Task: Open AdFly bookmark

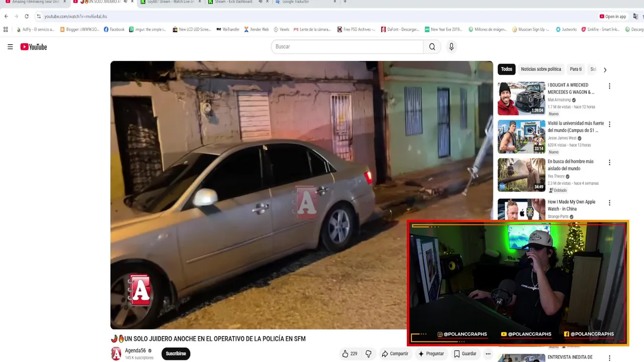Action: (x=35, y=29)
